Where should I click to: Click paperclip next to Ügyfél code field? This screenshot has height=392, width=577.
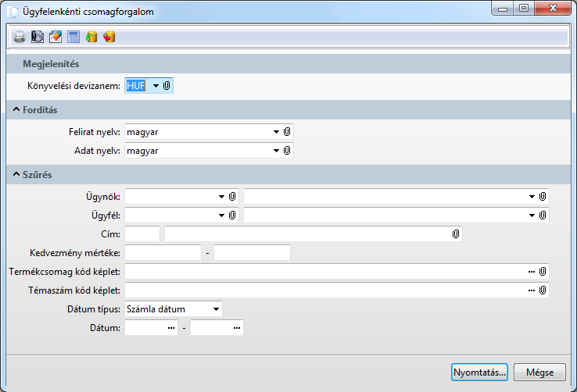232,216
